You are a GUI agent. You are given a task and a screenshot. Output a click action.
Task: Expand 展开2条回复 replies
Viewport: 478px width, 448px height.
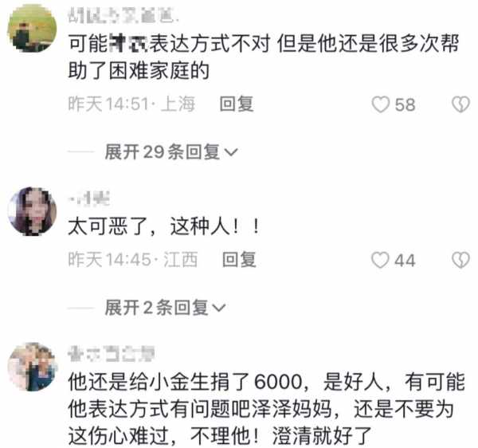(x=165, y=308)
